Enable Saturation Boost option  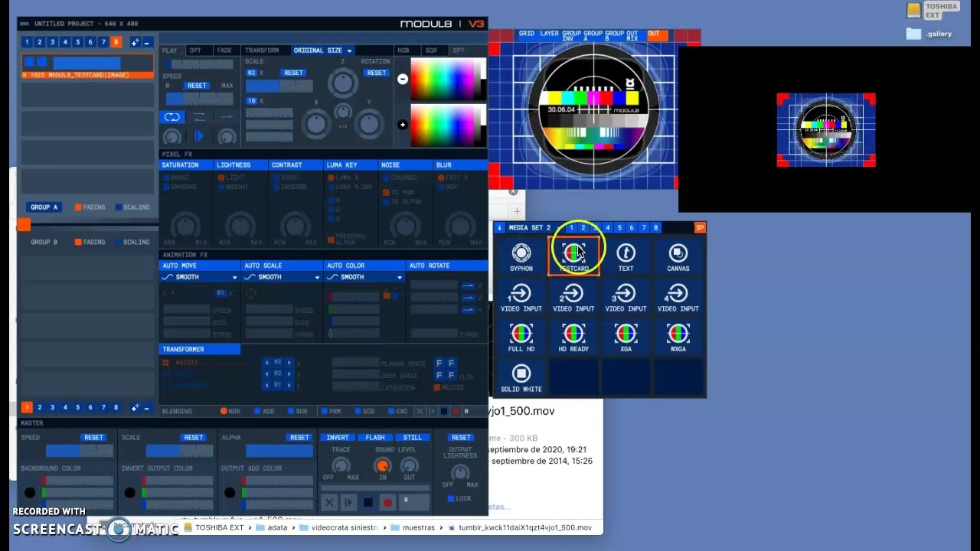tap(176, 178)
